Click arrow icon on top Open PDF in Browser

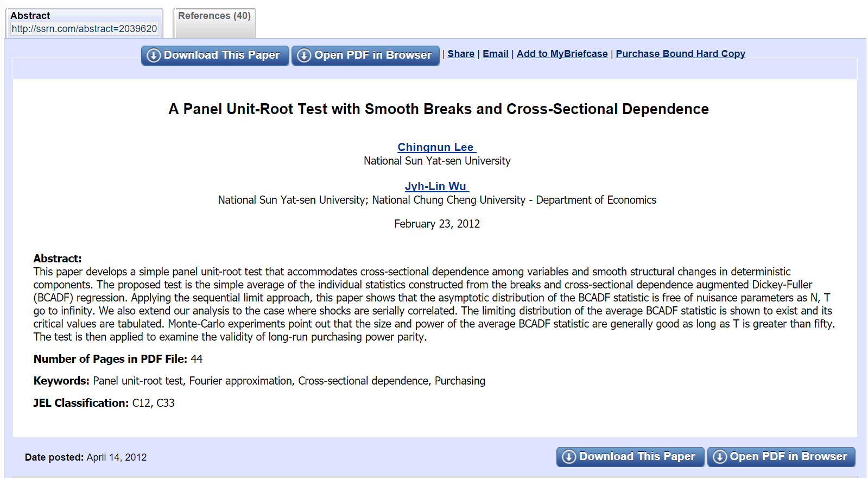304,55
